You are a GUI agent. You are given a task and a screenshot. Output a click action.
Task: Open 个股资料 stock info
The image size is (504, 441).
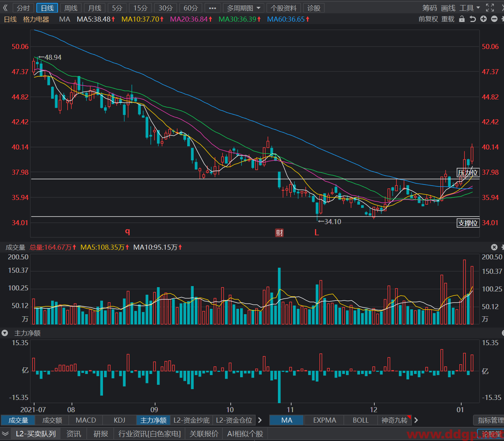tap(284, 8)
